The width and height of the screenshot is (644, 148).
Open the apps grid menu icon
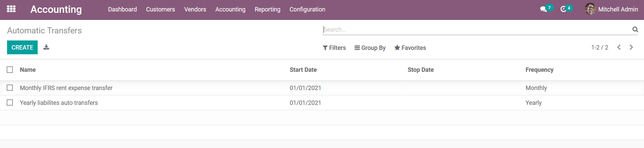(11, 9)
